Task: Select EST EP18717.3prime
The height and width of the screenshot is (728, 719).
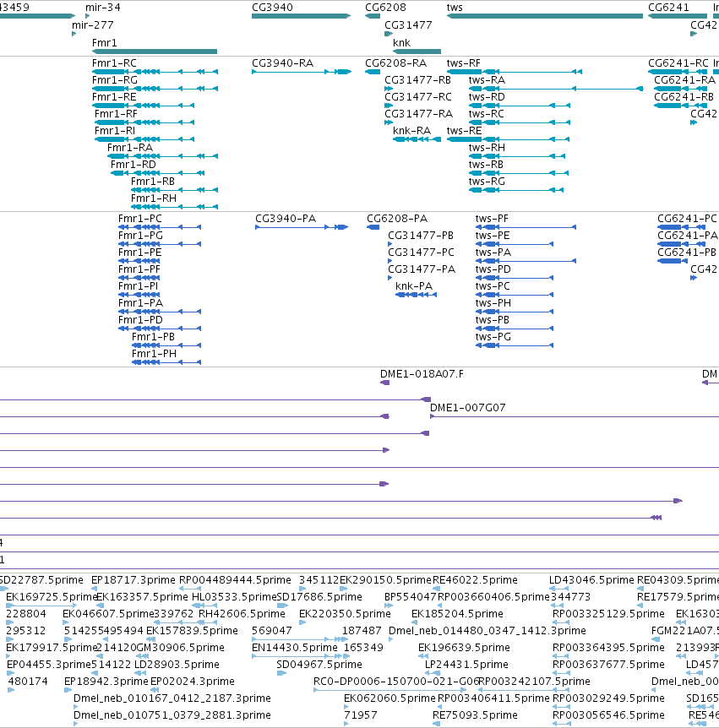Action: click(x=133, y=580)
